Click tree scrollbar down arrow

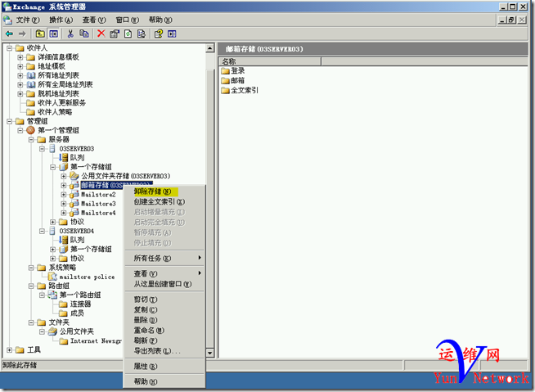click(210, 353)
